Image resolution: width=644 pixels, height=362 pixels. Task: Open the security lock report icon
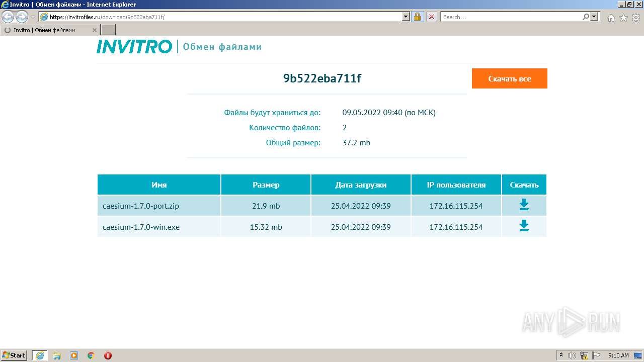[x=417, y=17]
